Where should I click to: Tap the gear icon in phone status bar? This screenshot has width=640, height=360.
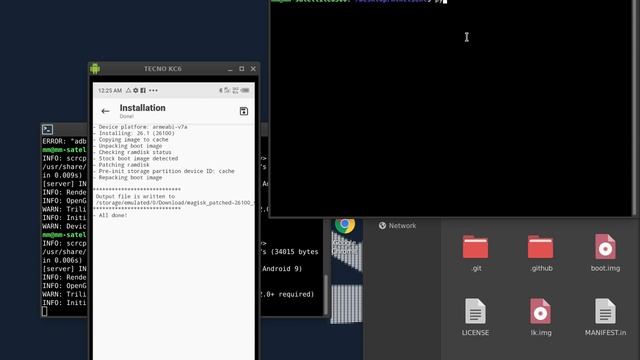136,90
